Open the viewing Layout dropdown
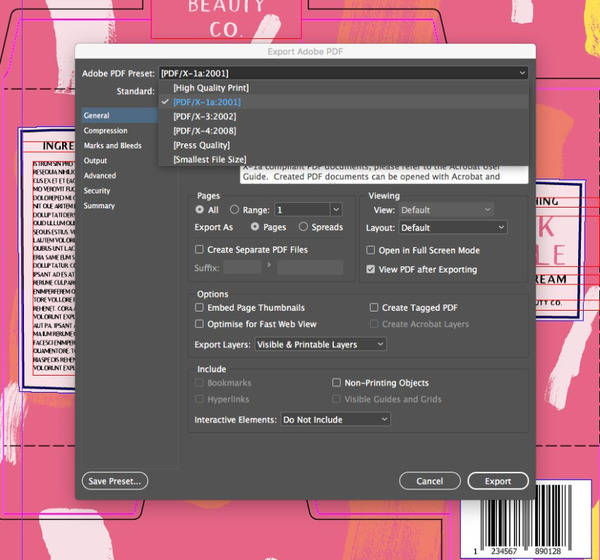 click(x=452, y=227)
